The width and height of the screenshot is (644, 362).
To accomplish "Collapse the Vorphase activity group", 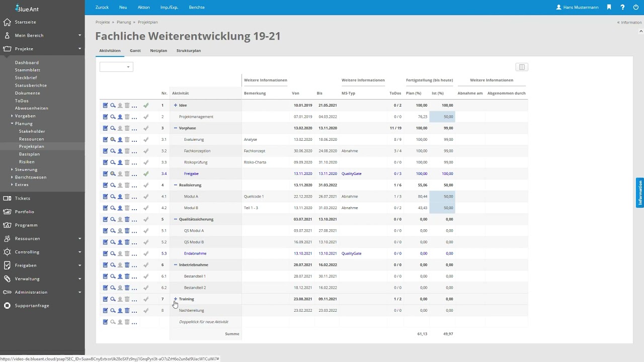I will coord(176,128).
